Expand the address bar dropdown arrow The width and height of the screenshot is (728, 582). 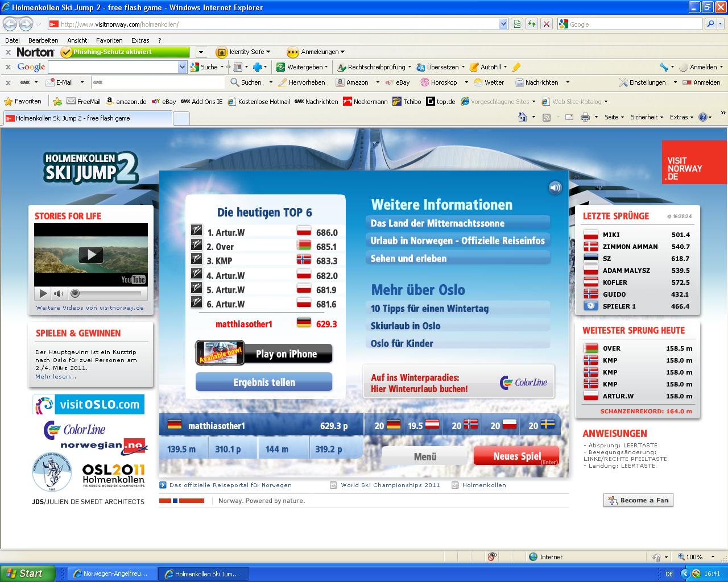coord(503,24)
